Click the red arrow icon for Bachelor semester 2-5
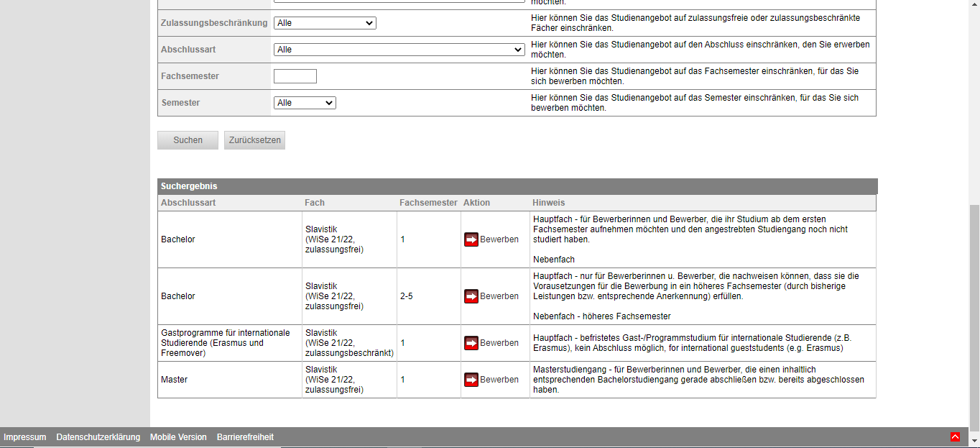The width and height of the screenshot is (980, 448). 471,296
